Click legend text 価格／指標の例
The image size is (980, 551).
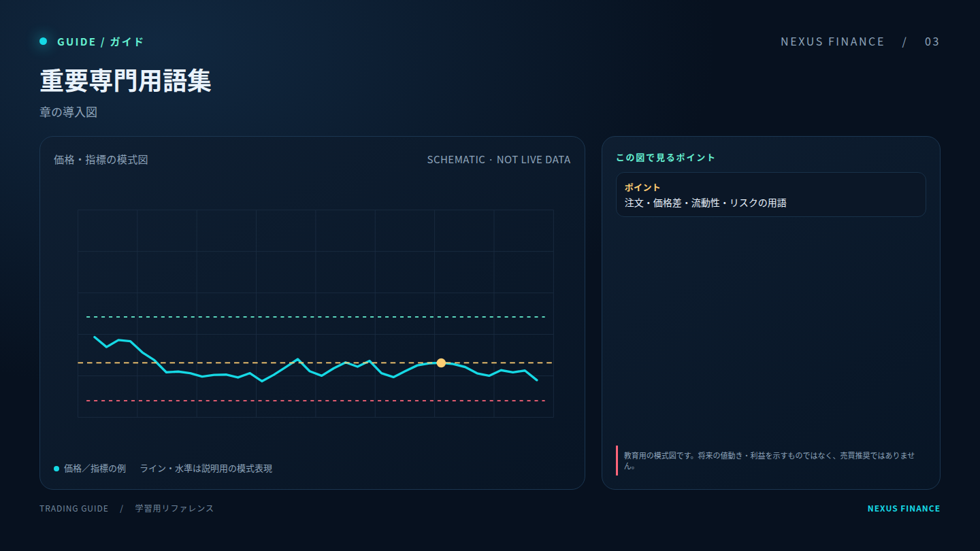tap(95, 469)
